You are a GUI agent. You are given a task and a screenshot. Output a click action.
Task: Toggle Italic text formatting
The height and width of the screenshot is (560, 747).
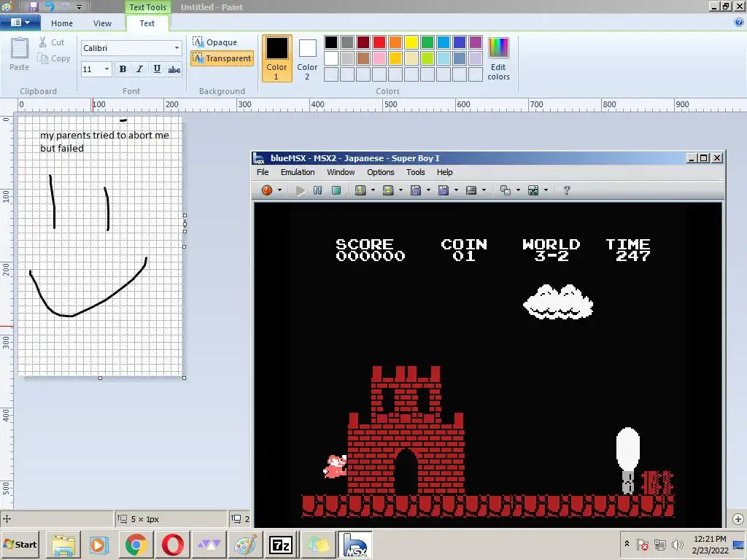click(x=139, y=69)
